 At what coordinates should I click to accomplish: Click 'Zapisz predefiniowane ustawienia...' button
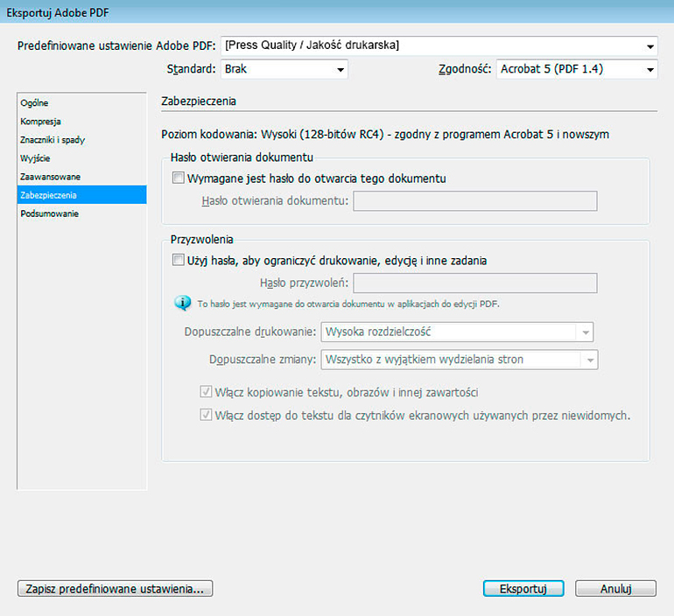point(116,589)
